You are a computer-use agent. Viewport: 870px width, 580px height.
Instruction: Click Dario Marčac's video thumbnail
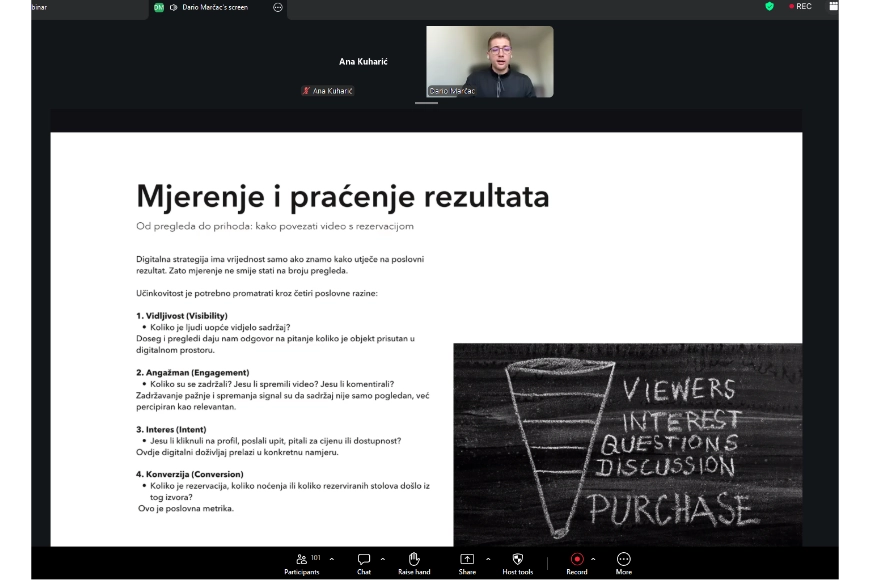pos(490,62)
